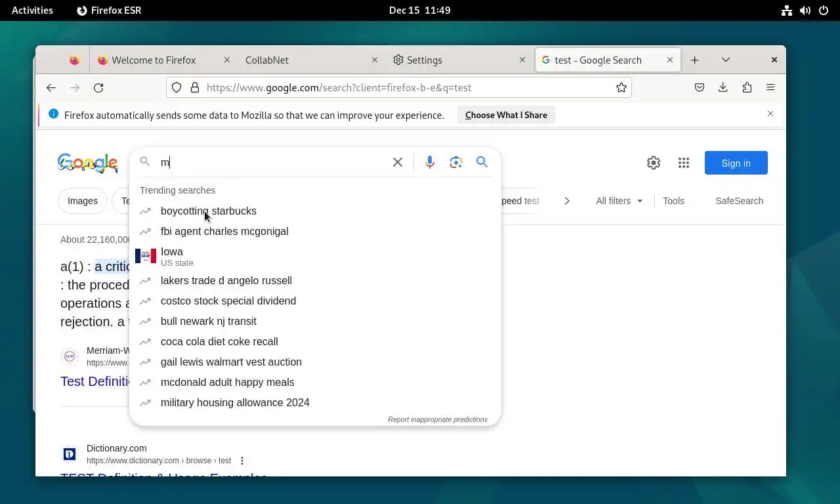Close the test - Google Search tab
This screenshot has height=504, width=840.
(x=670, y=60)
